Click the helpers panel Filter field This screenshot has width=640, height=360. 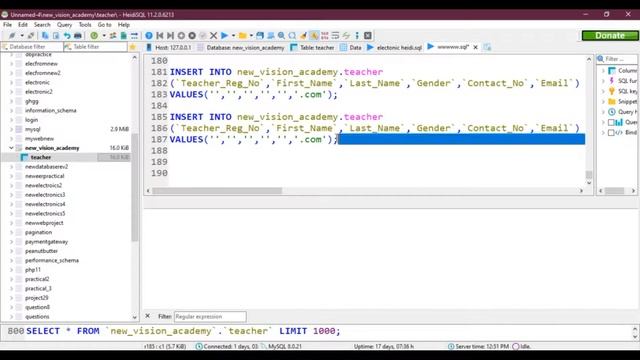pos(617,59)
